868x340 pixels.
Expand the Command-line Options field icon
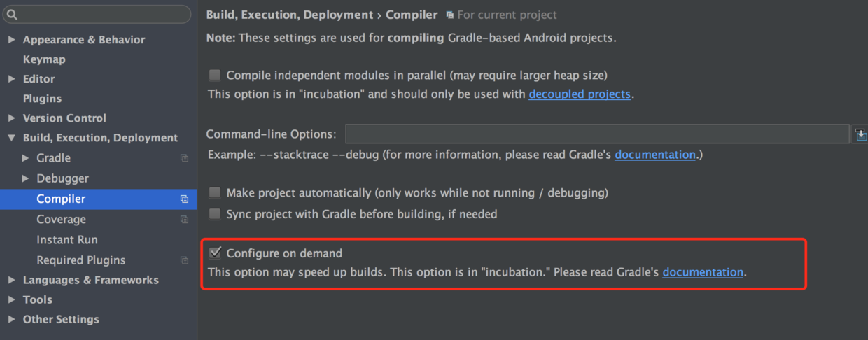860,134
